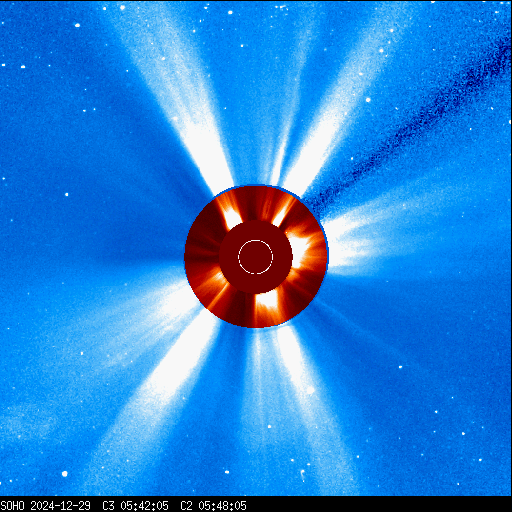Viewport: 512px width, 512px height.
Task: Click the isolated bright star on the left side
Action: (67, 194)
